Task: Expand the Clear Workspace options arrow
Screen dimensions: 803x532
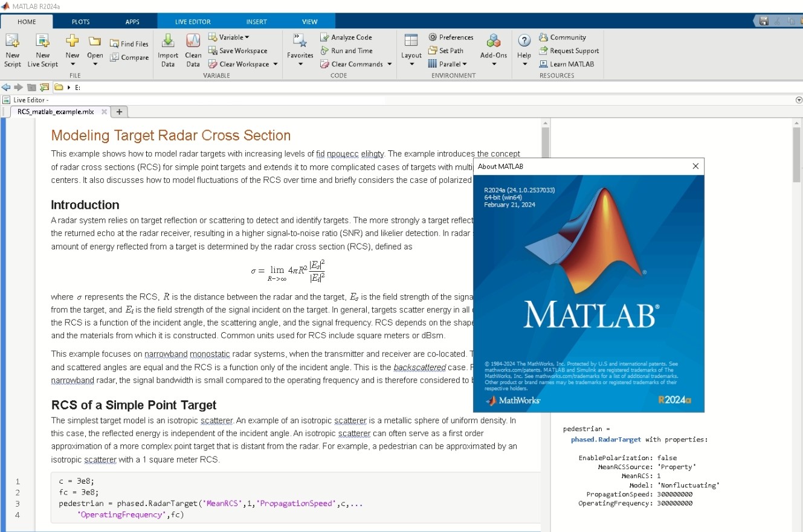Action: [x=276, y=64]
